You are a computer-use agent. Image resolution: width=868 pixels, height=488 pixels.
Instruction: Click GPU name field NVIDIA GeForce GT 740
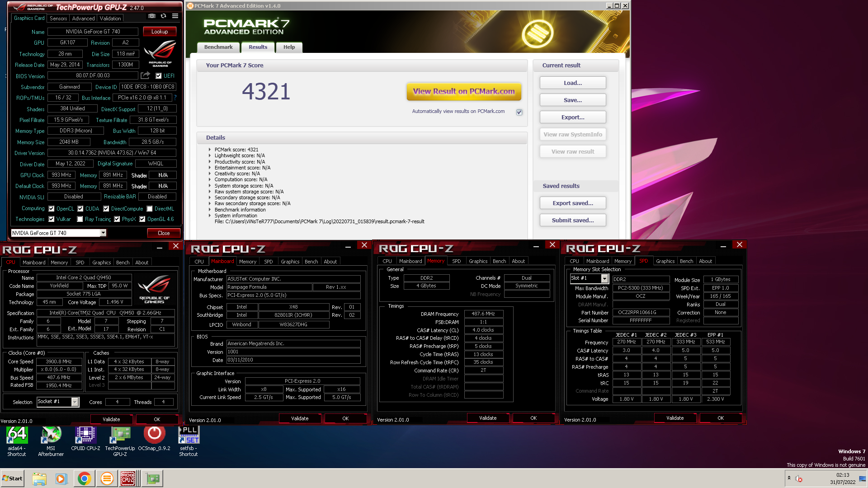tap(93, 32)
